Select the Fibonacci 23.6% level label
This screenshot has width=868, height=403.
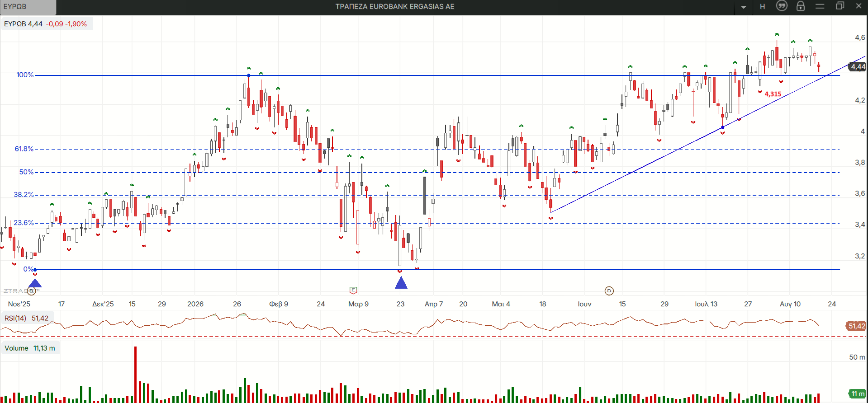click(24, 223)
